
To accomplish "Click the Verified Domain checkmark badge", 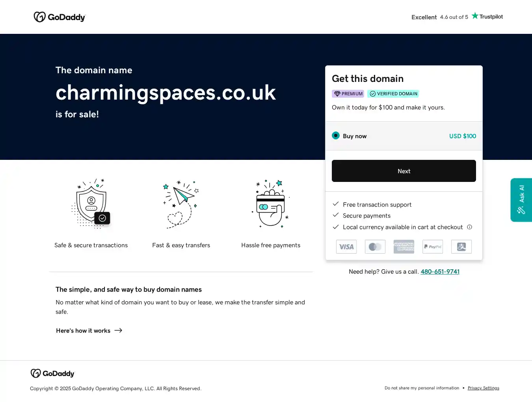I will point(393,94).
